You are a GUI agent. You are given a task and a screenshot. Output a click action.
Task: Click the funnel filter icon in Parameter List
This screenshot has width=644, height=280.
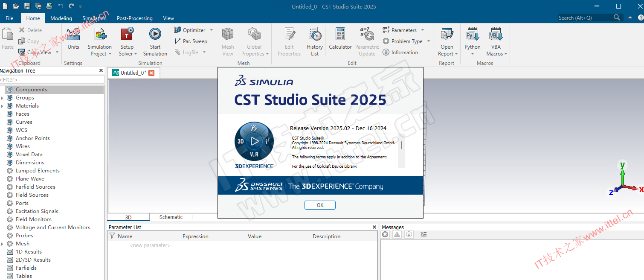click(x=112, y=236)
